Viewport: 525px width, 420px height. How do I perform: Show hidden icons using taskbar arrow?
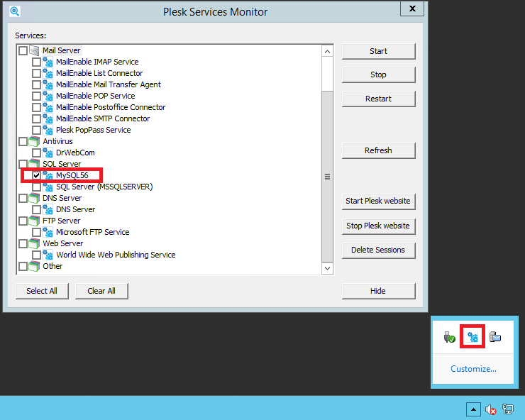(472, 409)
